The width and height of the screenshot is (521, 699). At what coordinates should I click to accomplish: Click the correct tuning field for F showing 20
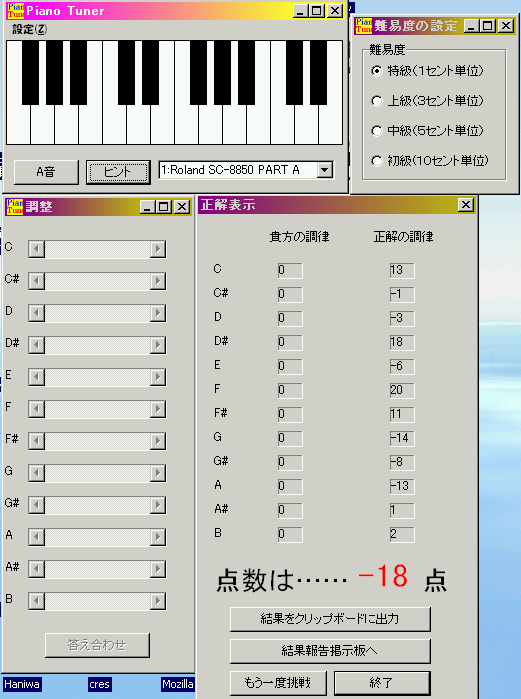(x=402, y=390)
